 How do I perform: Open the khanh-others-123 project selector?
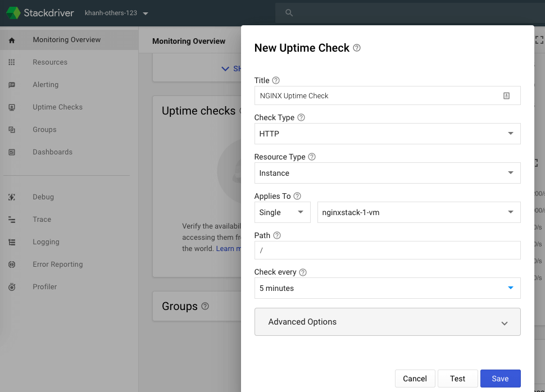coord(116,13)
